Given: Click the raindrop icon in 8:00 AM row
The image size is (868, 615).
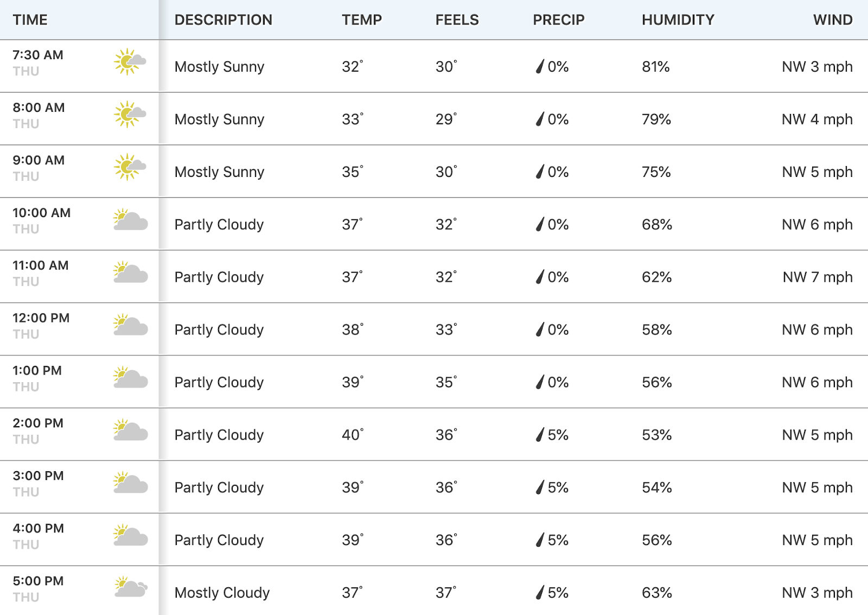Looking at the screenshot, I should click(540, 119).
